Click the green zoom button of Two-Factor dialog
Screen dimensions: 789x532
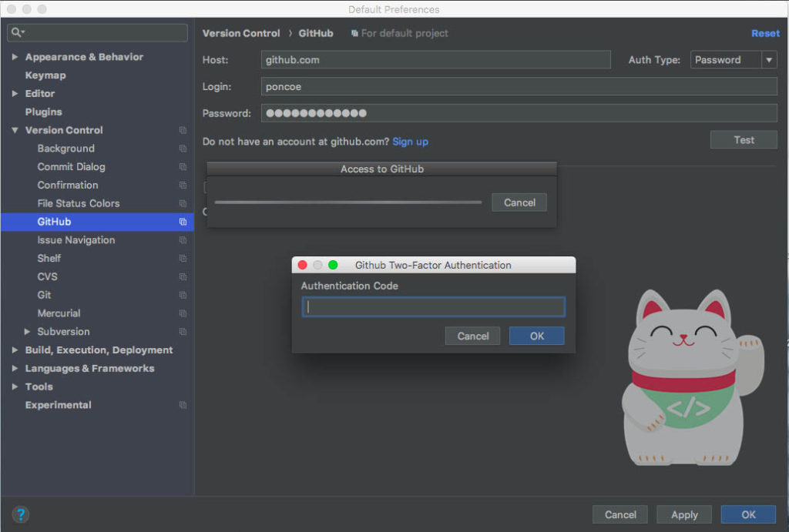click(333, 265)
